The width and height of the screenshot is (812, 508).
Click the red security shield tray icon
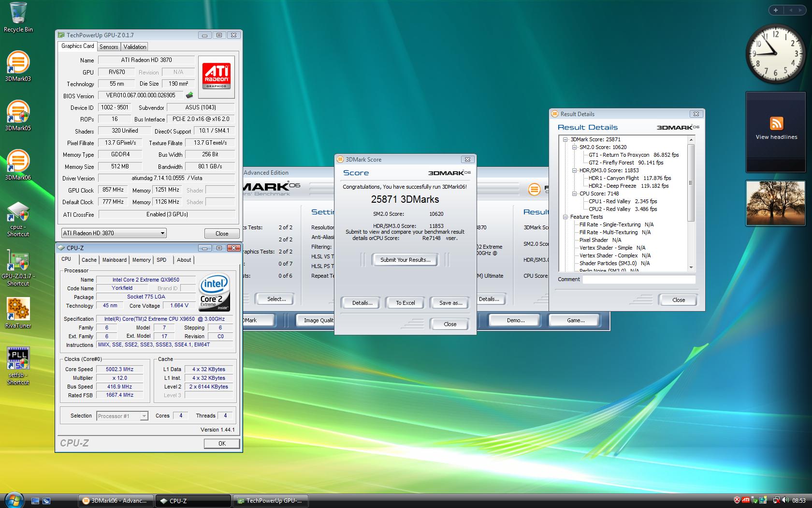coord(737,500)
